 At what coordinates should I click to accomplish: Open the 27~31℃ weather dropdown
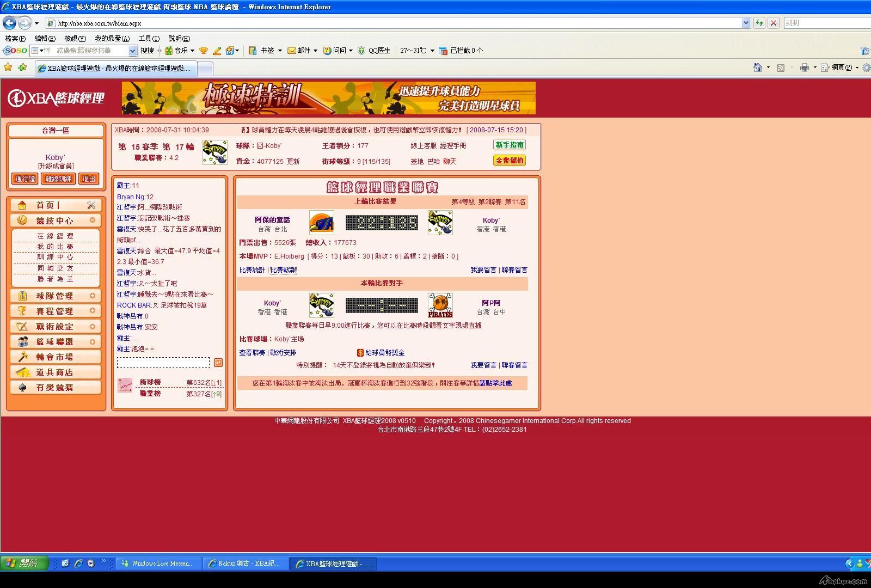(432, 51)
